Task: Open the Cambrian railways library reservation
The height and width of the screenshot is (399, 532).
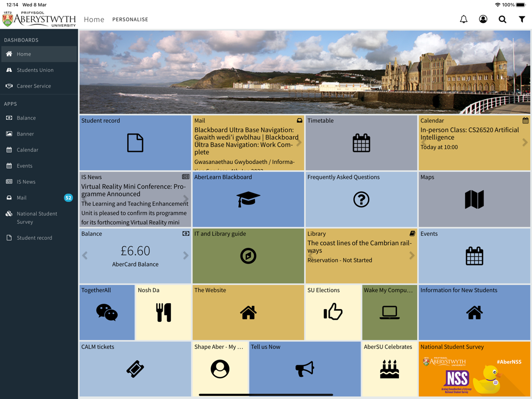Action: (x=359, y=247)
